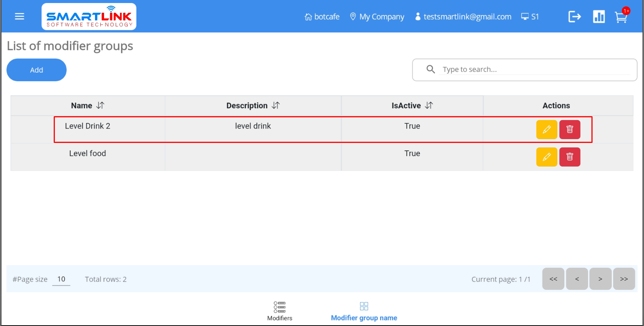644x326 pixels.
Task: Select the Modifier group name tab
Action: point(364,311)
